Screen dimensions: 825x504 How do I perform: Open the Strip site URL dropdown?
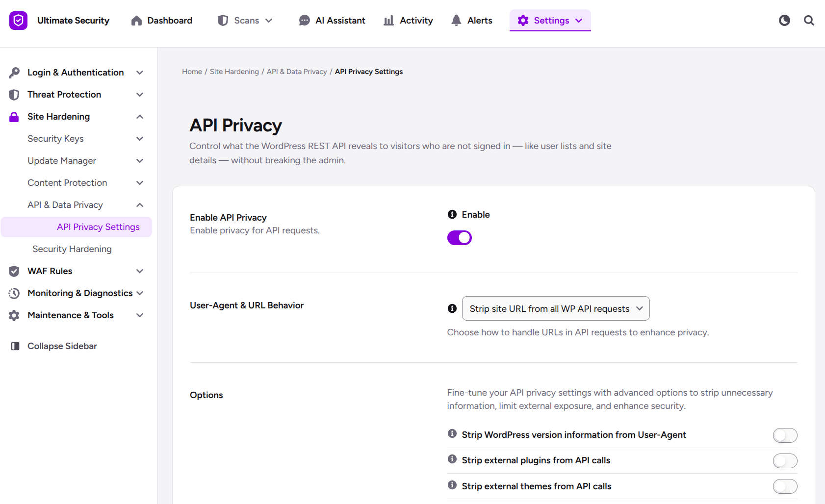(x=556, y=308)
